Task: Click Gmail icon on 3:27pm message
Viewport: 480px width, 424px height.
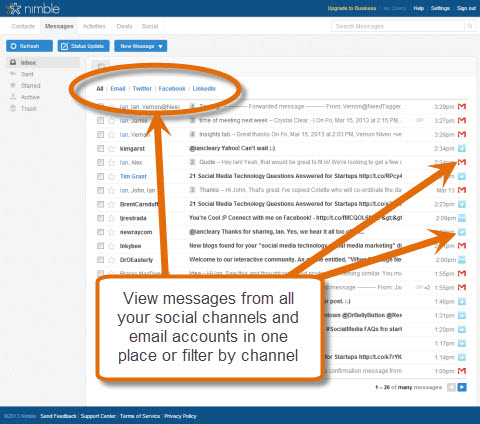Action: (462, 120)
